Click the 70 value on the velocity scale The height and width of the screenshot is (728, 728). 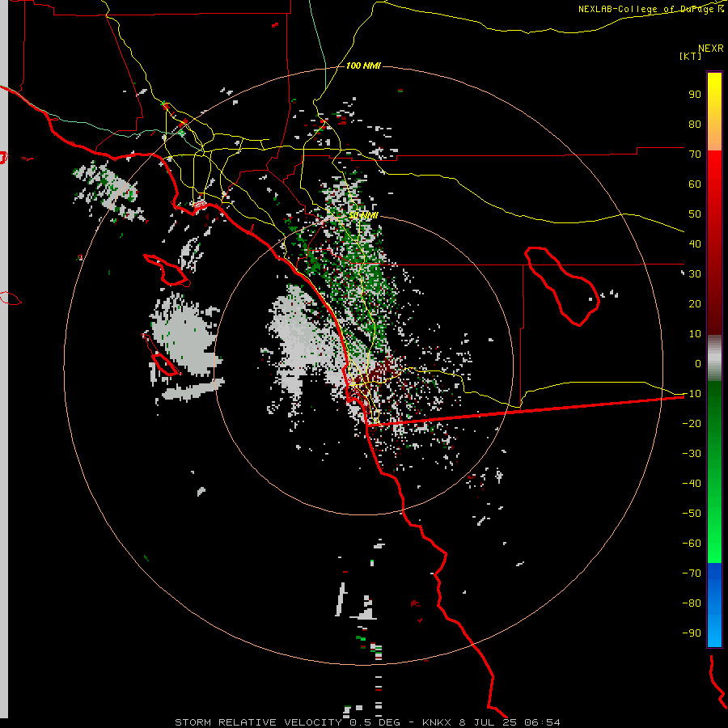695,154
